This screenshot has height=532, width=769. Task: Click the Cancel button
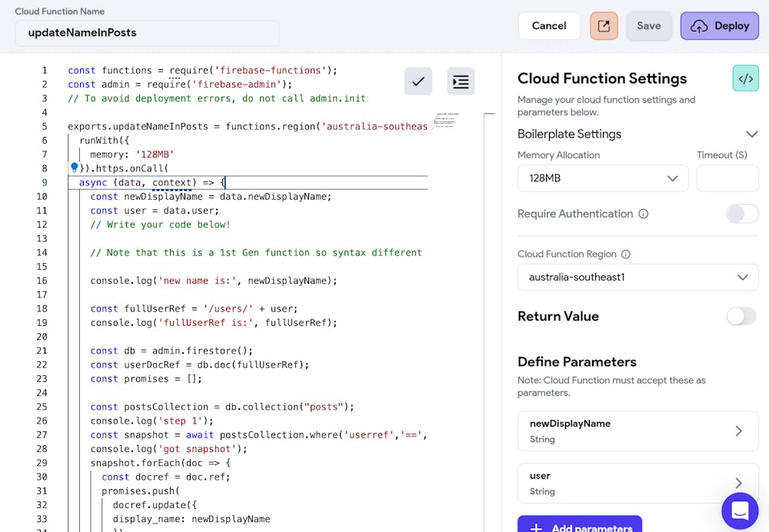pyautogui.click(x=549, y=25)
